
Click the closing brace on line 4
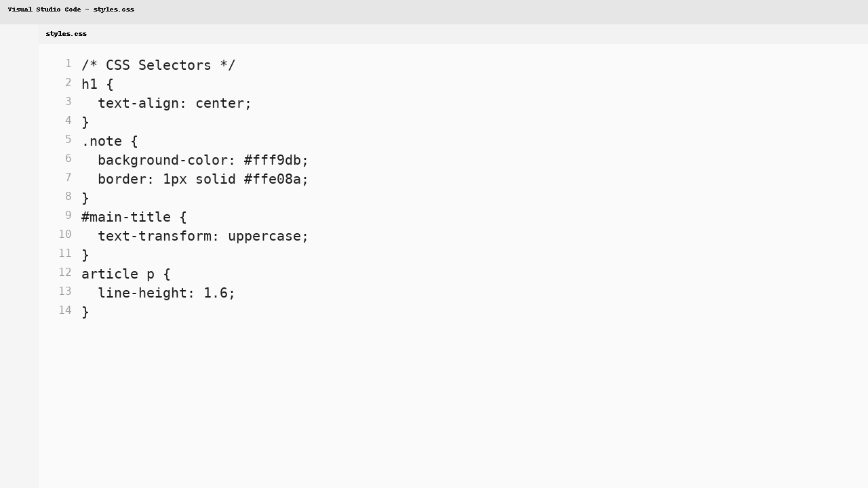click(x=85, y=122)
